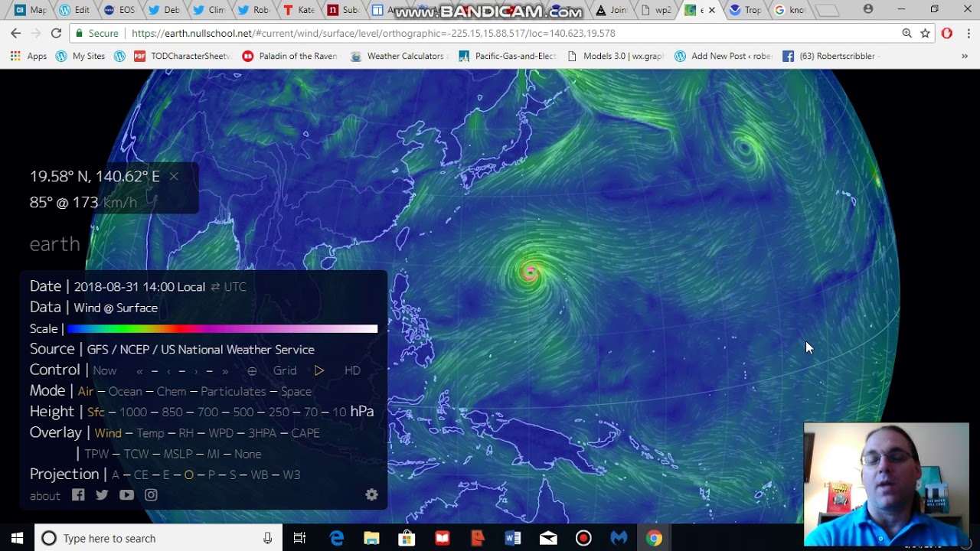
Task: Click Now in Control row
Action: pos(105,370)
